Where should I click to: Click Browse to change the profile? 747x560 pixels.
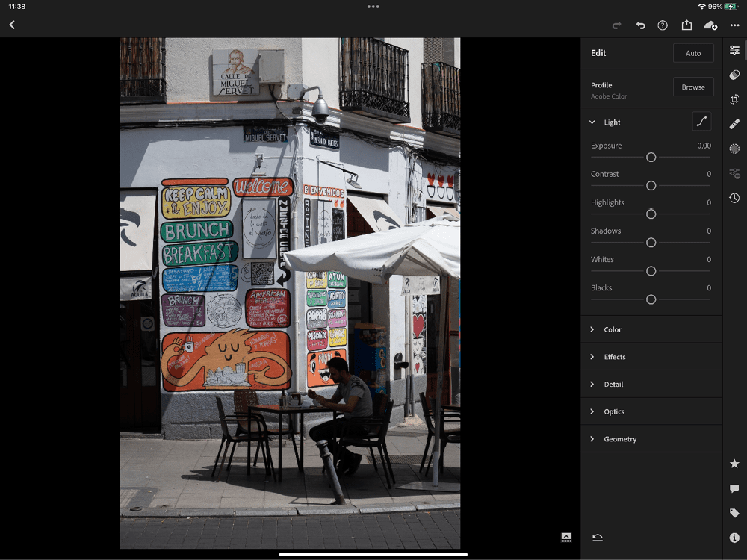pyautogui.click(x=692, y=87)
